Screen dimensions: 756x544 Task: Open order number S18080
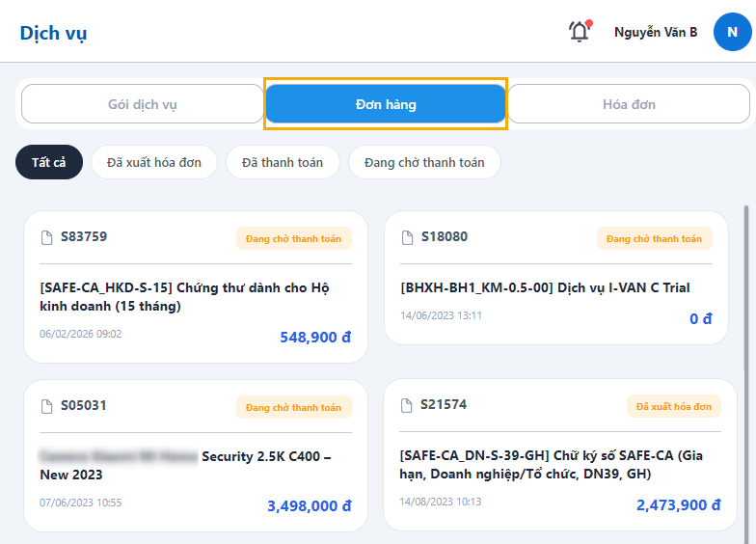[445, 236]
